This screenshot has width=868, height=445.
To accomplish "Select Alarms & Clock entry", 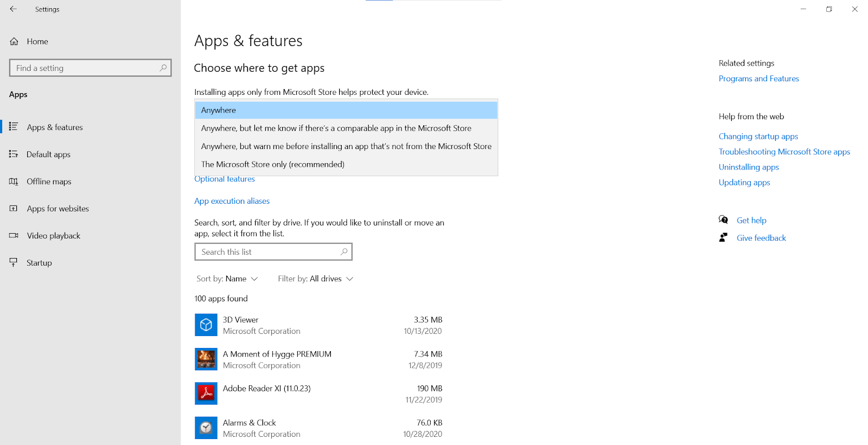I will [319, 428].
